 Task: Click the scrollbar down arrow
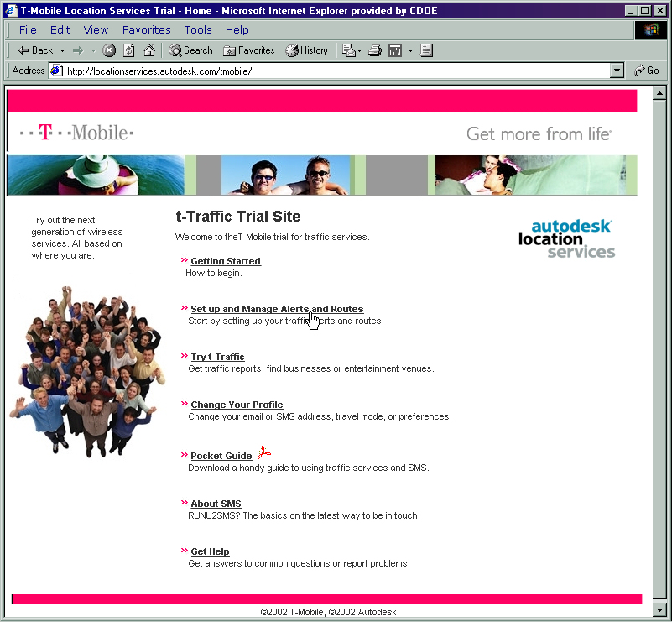(x=659, y=609)
